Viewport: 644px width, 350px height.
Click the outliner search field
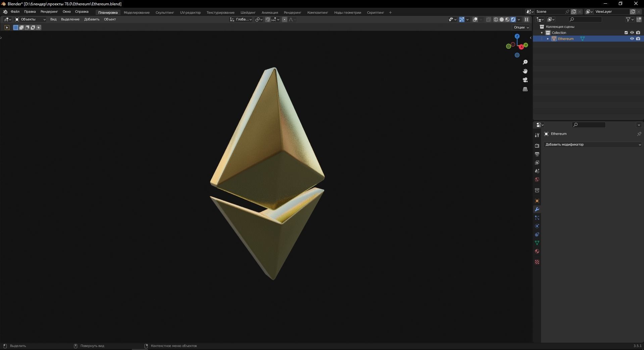585,19
